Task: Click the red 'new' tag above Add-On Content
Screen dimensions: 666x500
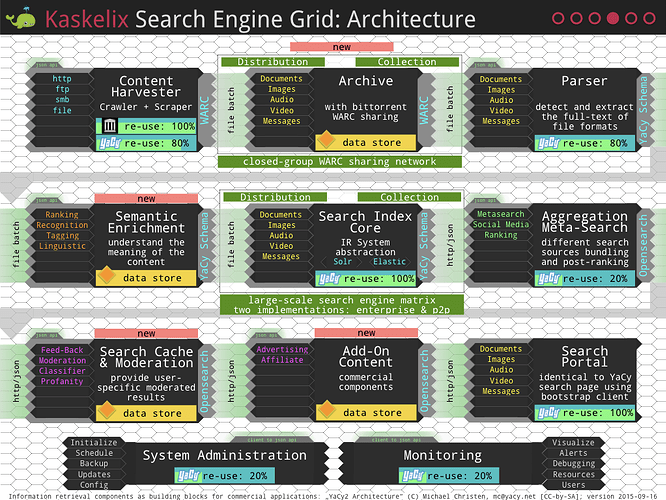Action: coord(366,333)
